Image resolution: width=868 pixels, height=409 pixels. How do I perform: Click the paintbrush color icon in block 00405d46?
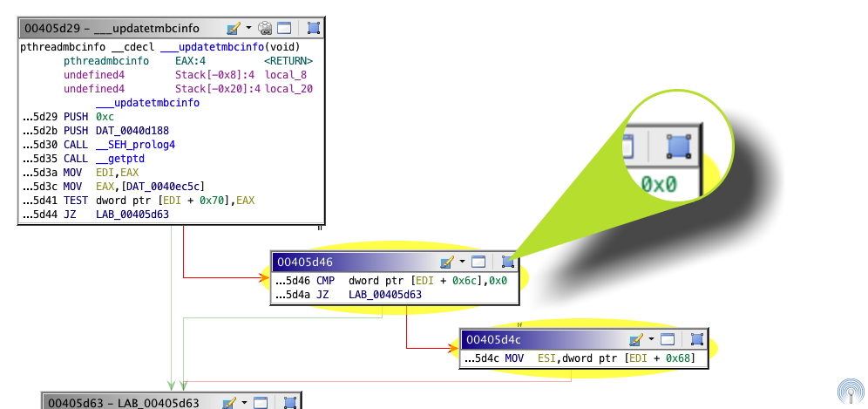click(447, 262)
